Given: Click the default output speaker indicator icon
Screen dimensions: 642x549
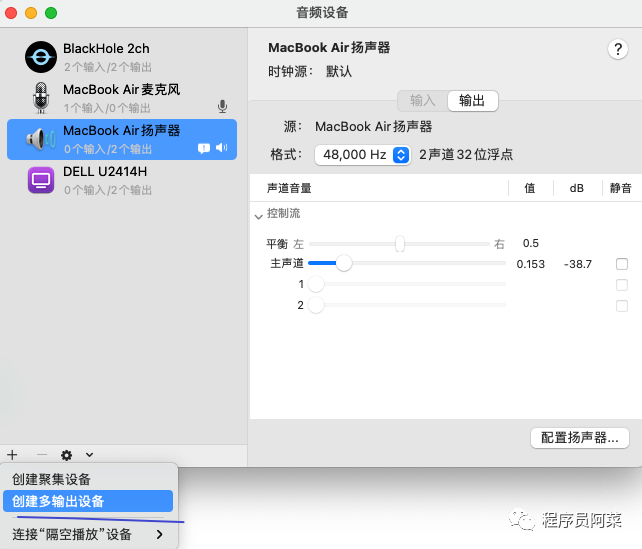Looking at the screenshot, I should (222, 147).
